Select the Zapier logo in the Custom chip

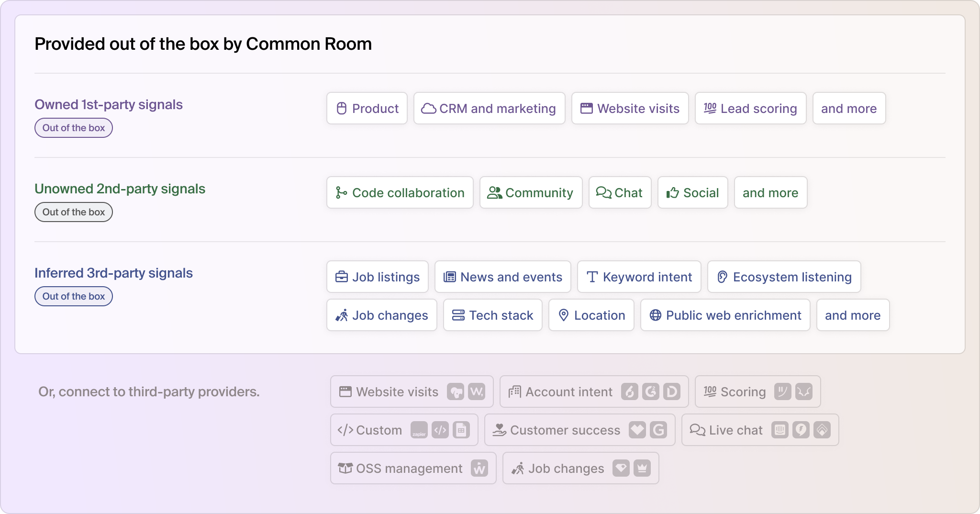(419, 430)
